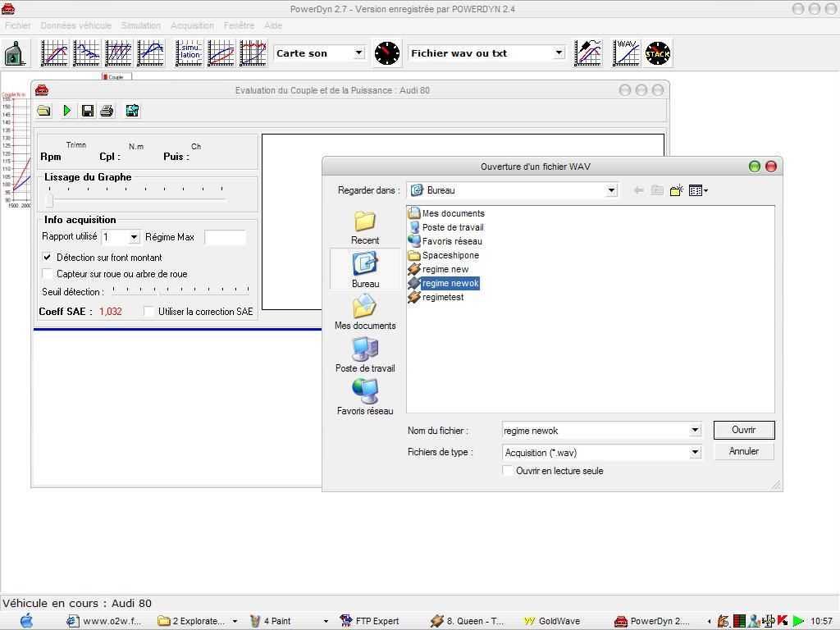Click the oil can icon in main toolbar

click(x=16, y=53)
